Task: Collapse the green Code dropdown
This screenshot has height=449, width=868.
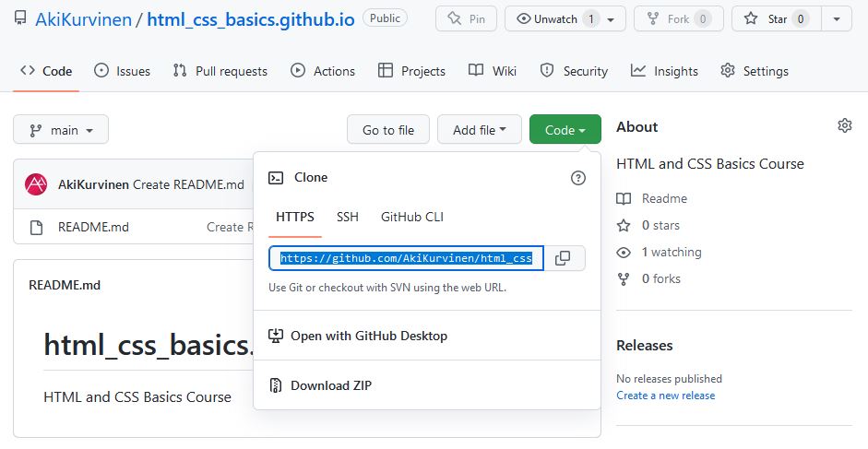Action: (x=565, y=130)
